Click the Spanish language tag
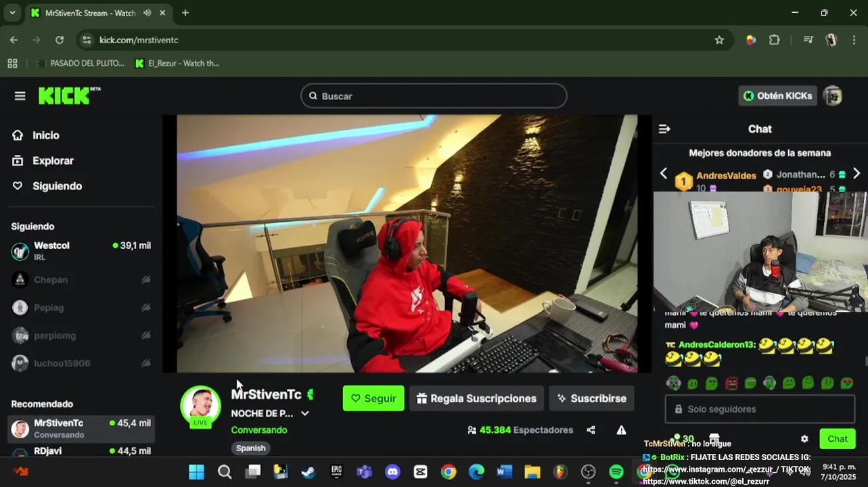 click(x=250, y=448)
